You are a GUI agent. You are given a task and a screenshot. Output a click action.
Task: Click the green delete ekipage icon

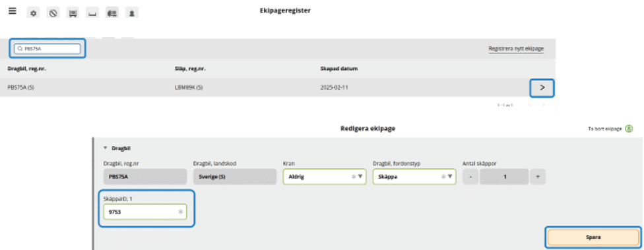(x=629, y=129)
